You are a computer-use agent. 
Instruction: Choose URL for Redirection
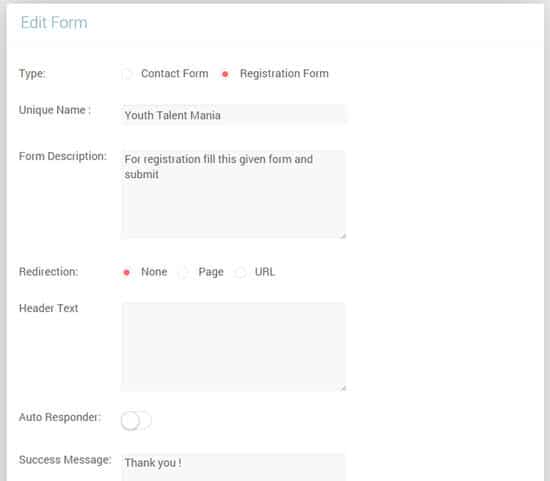[241, 272]
